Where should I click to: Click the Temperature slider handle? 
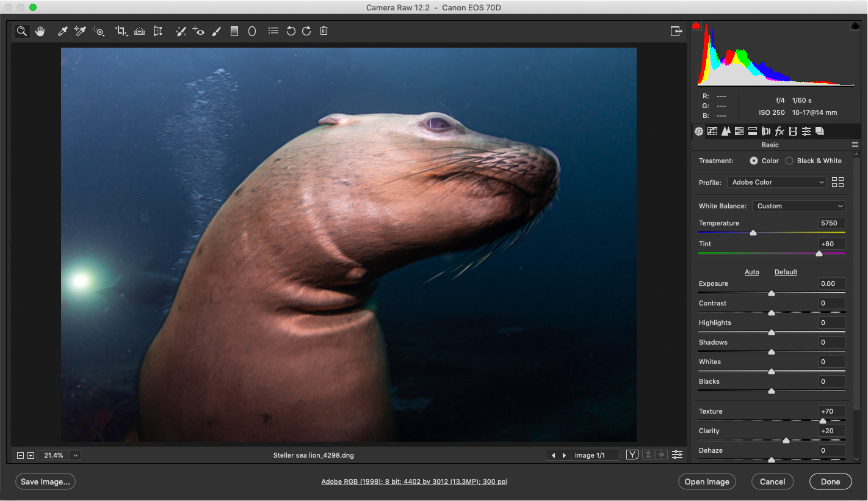(x=753, y=233)
